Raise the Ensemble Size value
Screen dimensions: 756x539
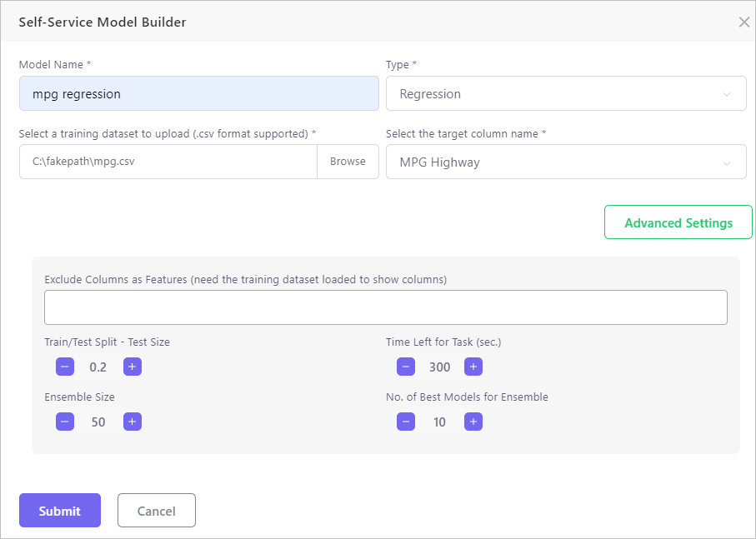tap(132, 422)
